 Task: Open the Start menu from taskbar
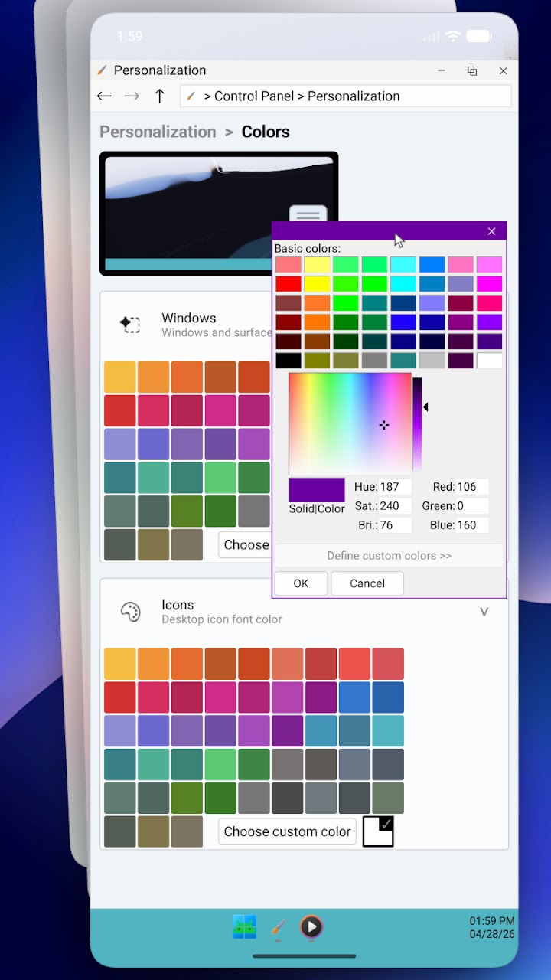(245, 927)
